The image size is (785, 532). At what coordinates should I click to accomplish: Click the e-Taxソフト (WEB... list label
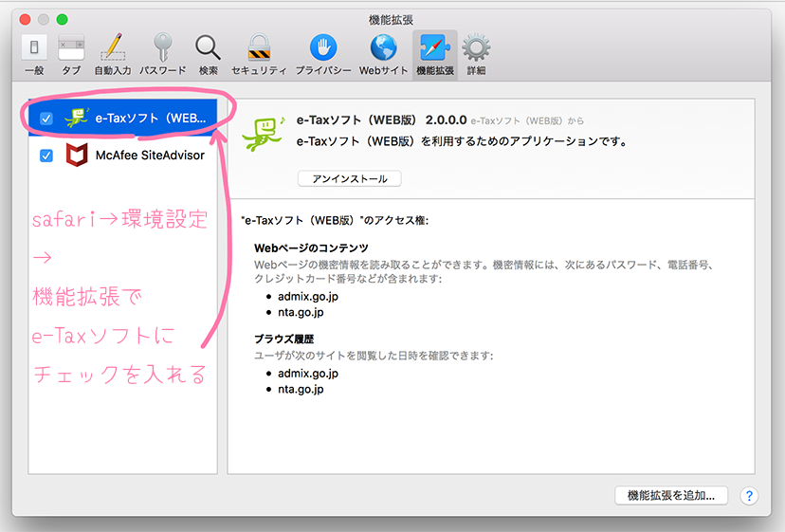(151, 119)
